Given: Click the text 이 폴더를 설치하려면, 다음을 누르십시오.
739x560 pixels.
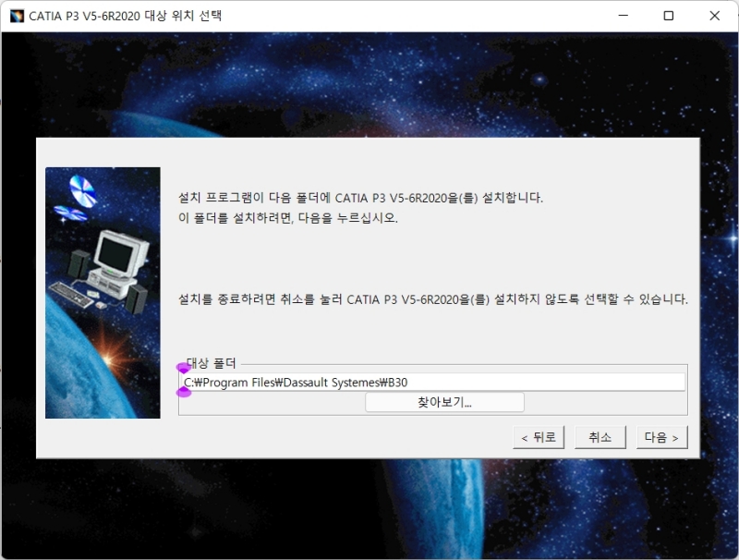Looking at the screenshot, I should [288, 218].
